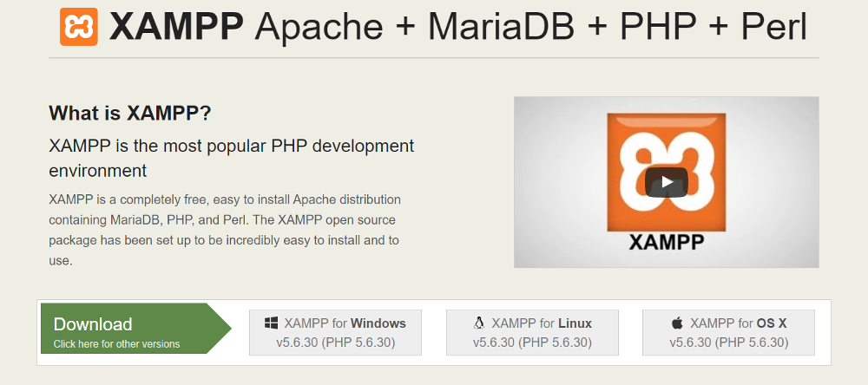The width and height of the screenshot is (868, 385).
Task: Click Windows version text v5.6.30 (PHP 5.6.30)
Action: pyautogui.click(x=335, y=343)
